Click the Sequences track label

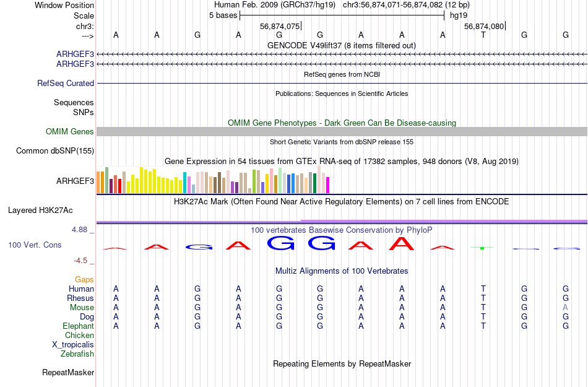[x=74, y=102]
